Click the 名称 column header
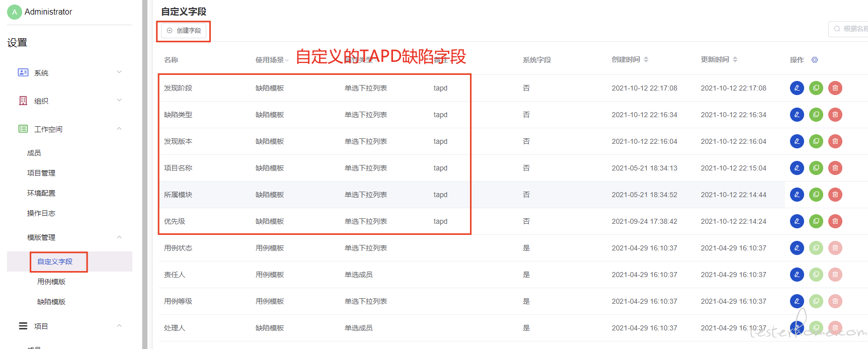Image resolution: width=868 pixels, height=349 pixels. [171, 60]
